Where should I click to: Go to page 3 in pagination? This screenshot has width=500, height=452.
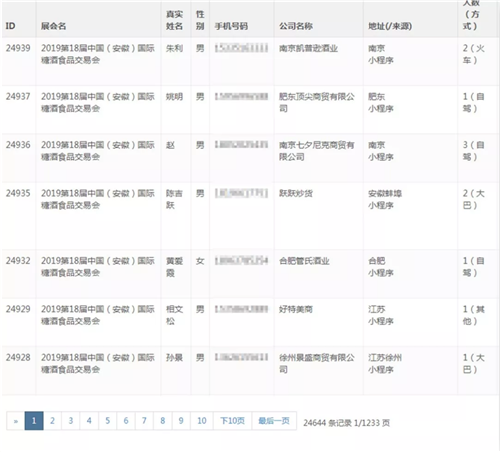(x=71, y=421)
